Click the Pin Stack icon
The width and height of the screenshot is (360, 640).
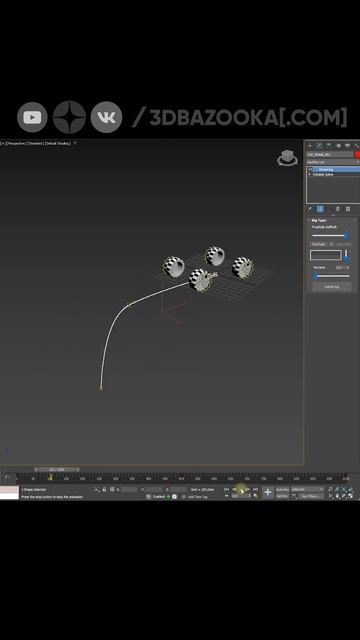click(310, 209)
